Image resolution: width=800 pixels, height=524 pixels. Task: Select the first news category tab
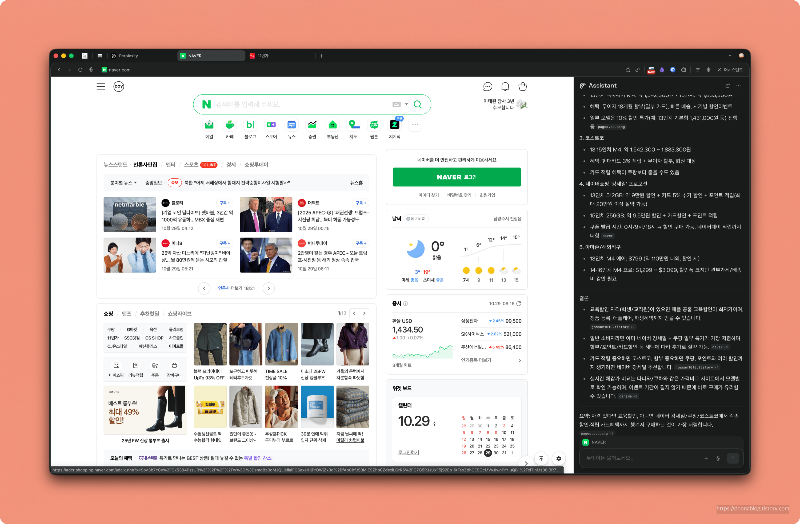coord(115,165)
